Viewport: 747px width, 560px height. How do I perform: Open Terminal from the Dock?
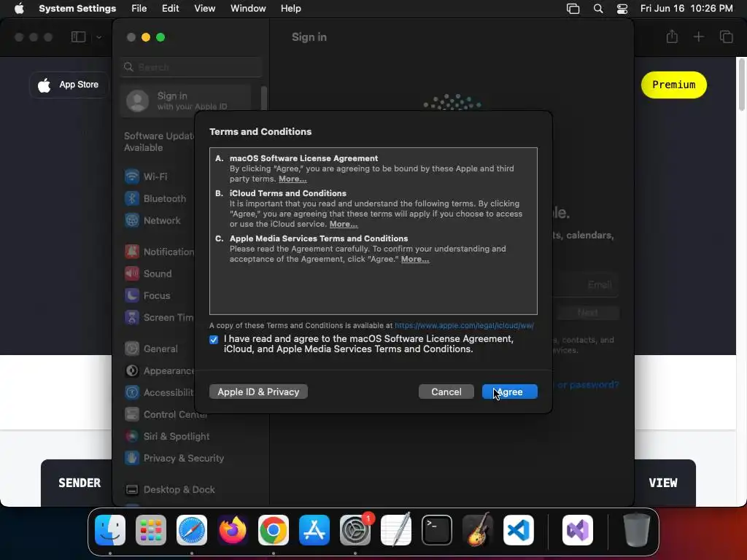click(x=437, y=529)
